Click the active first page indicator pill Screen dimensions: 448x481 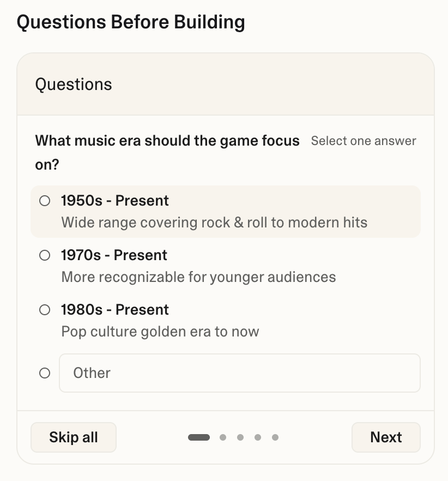(x=199, y=437)
